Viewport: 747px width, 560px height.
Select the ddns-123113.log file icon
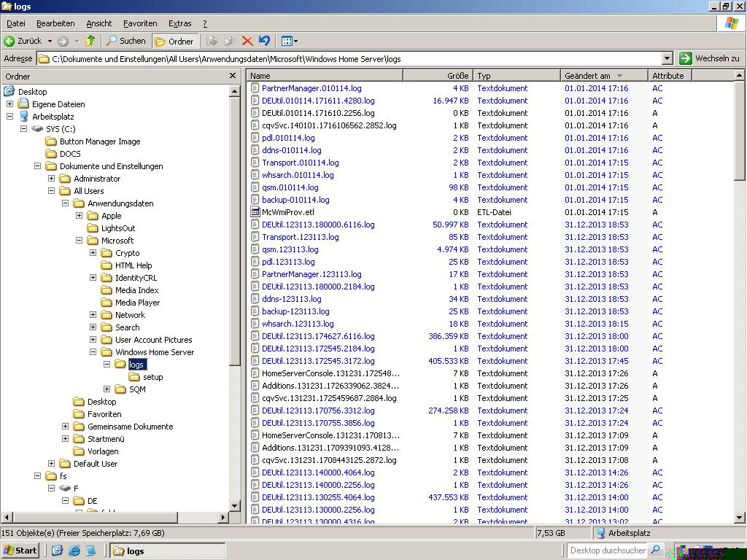pyautogui.click(x=255, y=298)
